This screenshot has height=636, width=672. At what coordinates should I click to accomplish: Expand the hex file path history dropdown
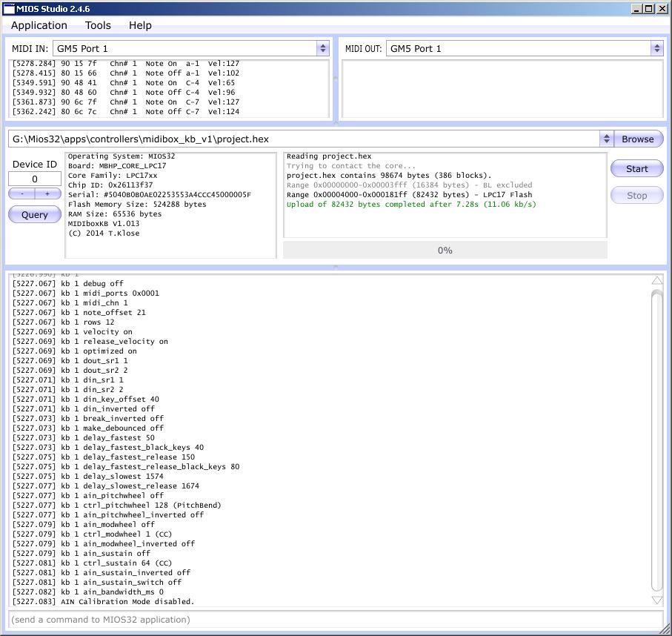(x=606, y=139)
